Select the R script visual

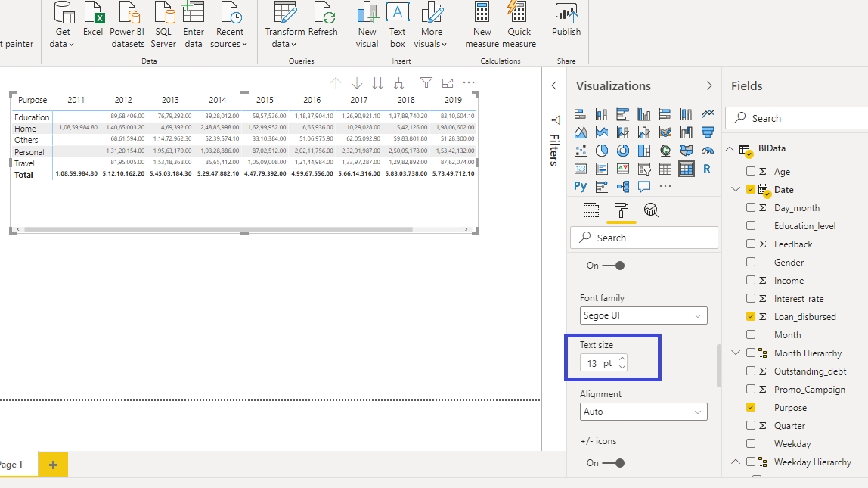(707, 169)
